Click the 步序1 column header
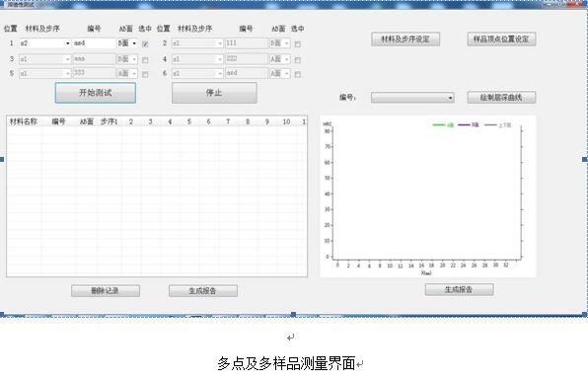The height and width of the screenshot is (381, 588). point(110,121)
